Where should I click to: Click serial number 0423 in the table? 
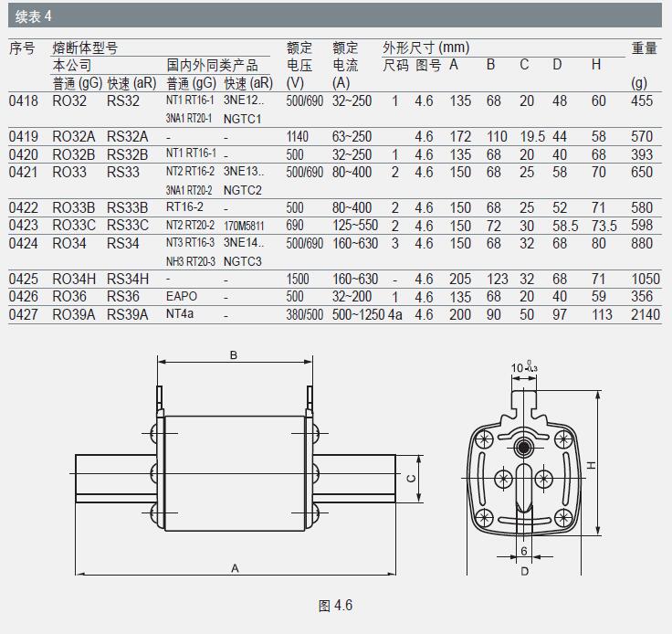click(24, 226)
